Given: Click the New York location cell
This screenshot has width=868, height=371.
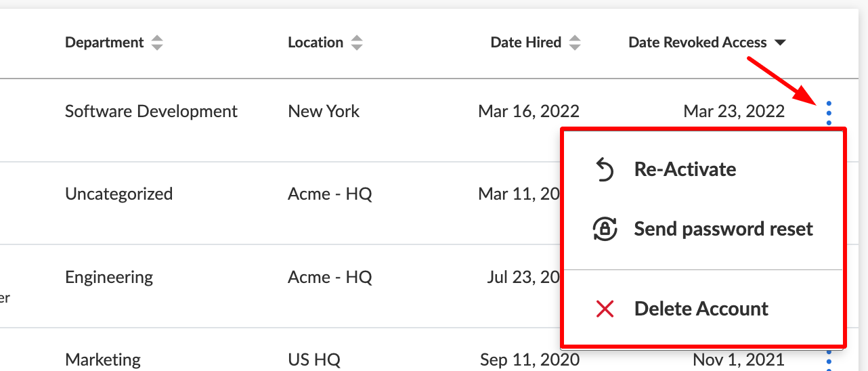Looking at the screenshot, I should click(x=324, y=111).
